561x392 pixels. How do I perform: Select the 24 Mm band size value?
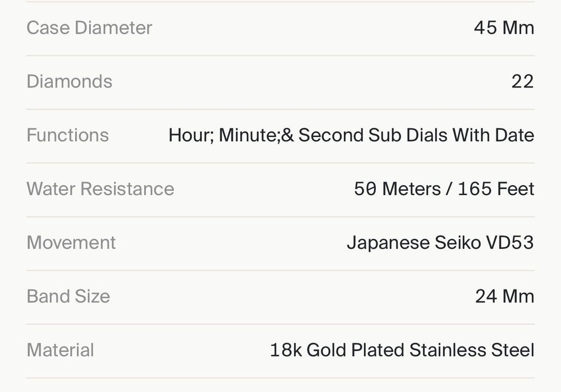coord(504,296)
